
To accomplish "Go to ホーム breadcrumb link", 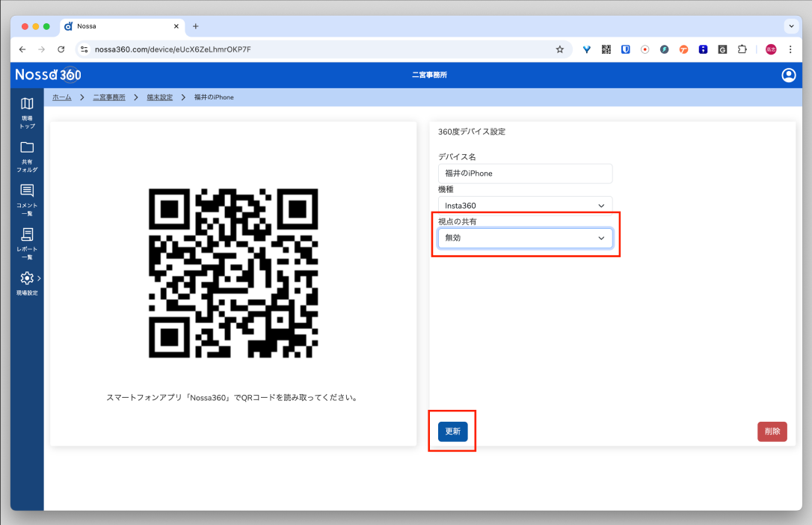I will pyautogui.click(x=61, y=97).
